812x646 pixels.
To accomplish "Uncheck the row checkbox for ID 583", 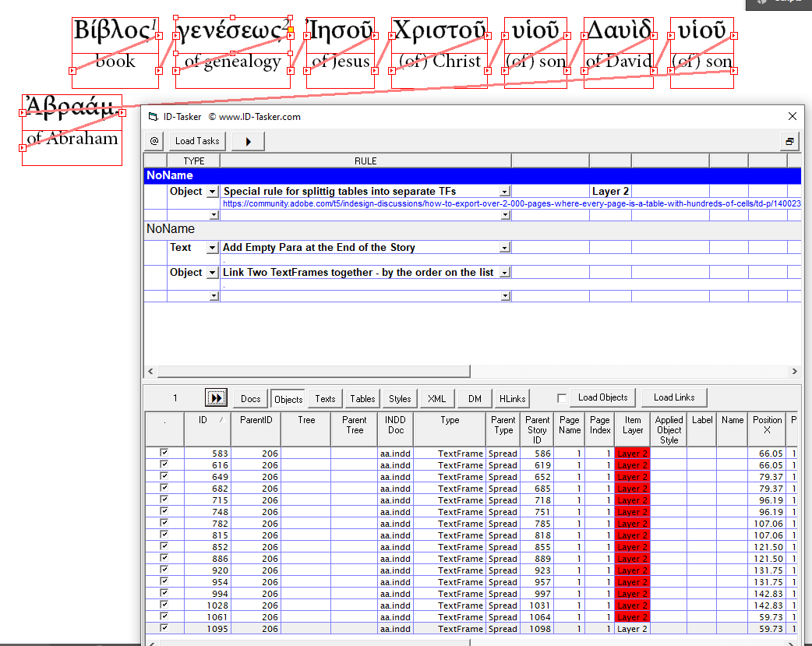I will [x=163, y=453].
